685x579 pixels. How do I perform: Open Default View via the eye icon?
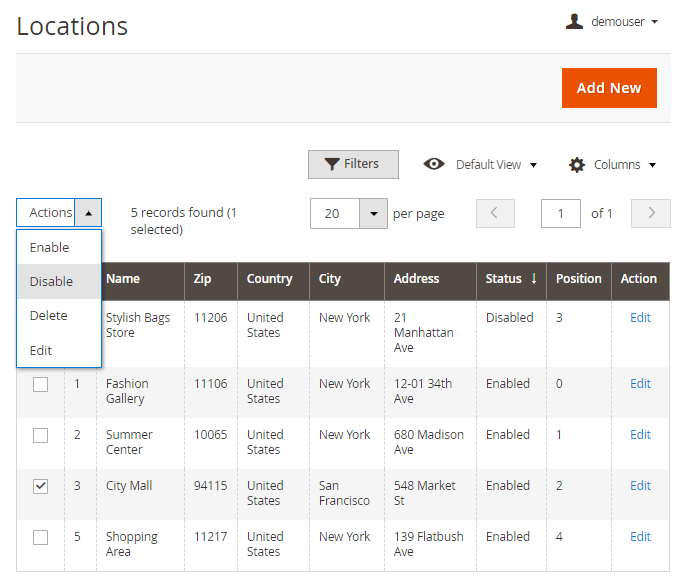point(434,165)
